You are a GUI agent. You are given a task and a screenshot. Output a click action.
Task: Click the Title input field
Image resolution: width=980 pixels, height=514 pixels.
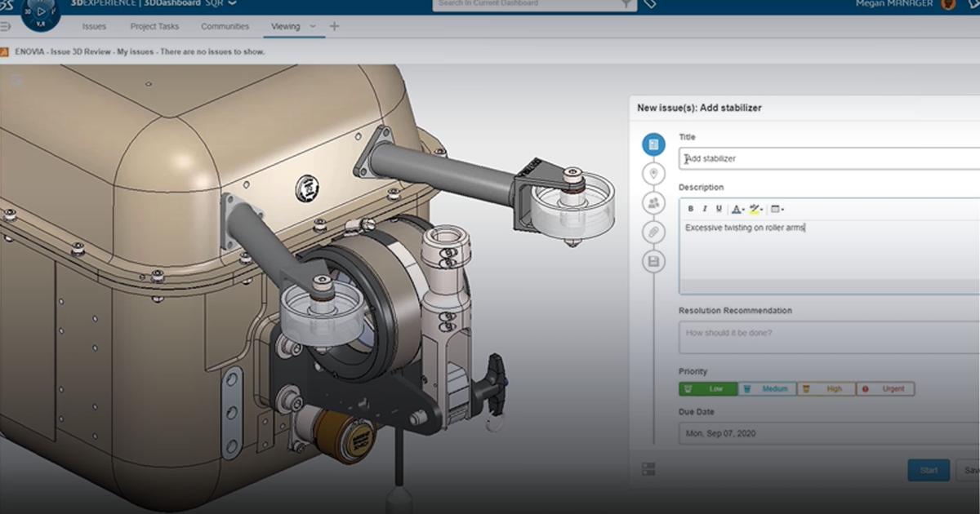829,158
